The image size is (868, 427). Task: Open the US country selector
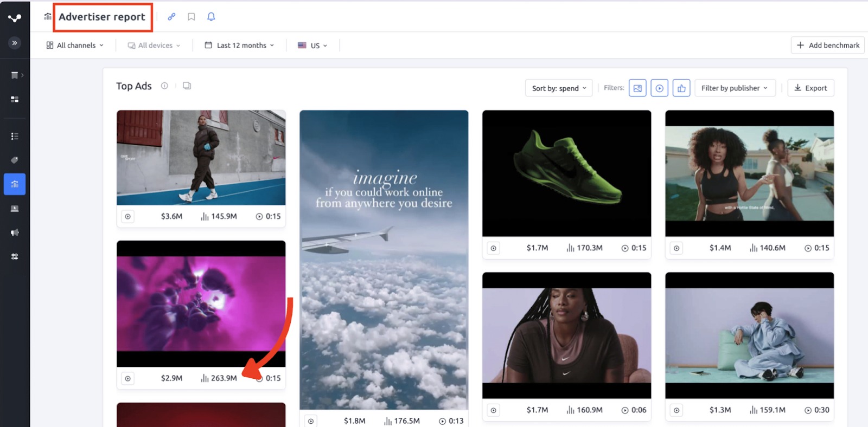click(313, 46)
